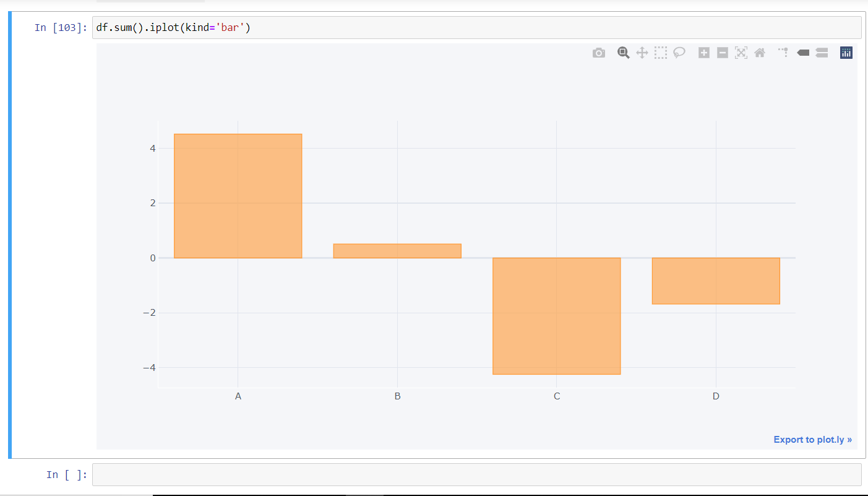Activate Box Select tool
868x496 pixels.
click(x=661, y=53)
